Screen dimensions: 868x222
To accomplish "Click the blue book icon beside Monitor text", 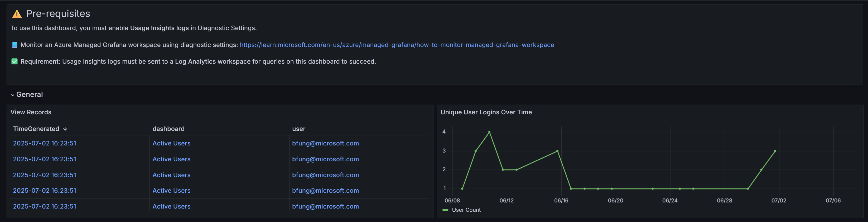I will [x=14, y=45].
